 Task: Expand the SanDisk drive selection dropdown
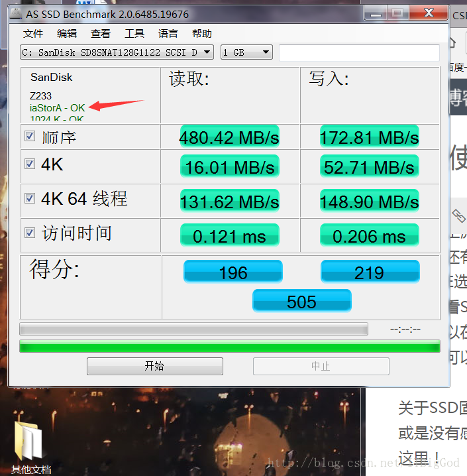[117, 52]
